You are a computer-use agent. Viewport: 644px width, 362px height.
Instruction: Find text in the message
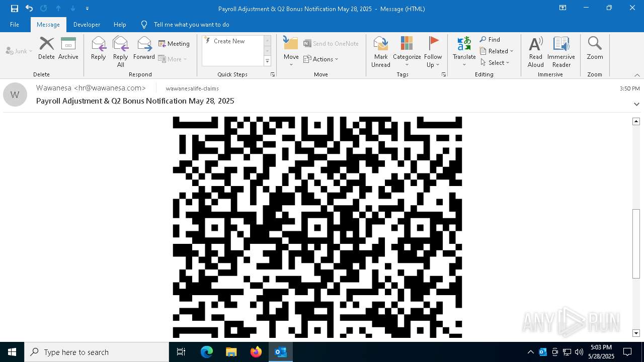(x=490, y=39)
